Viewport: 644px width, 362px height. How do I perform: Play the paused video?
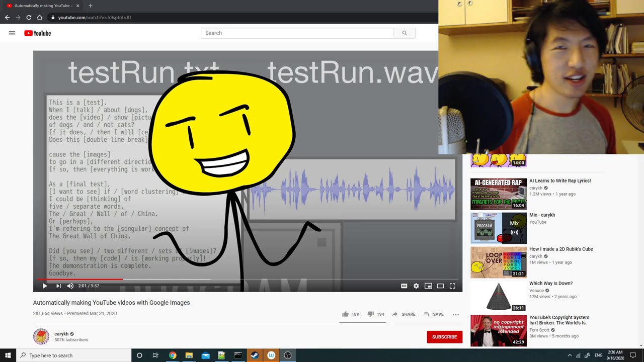click(x=45, y=286)
